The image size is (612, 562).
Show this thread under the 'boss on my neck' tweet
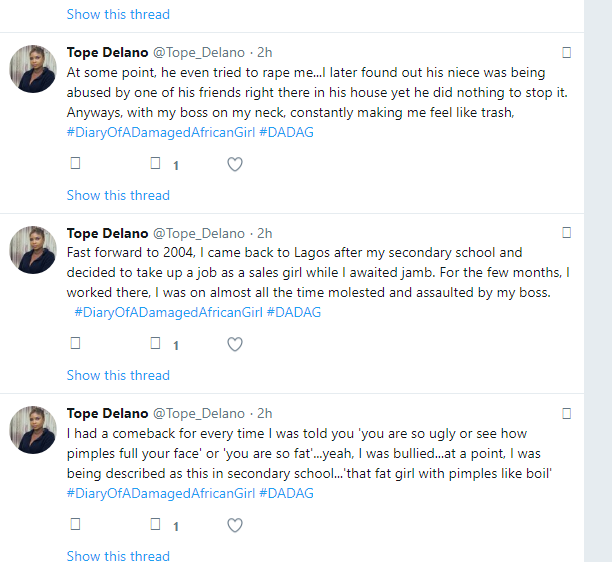[x=118, y=195]
